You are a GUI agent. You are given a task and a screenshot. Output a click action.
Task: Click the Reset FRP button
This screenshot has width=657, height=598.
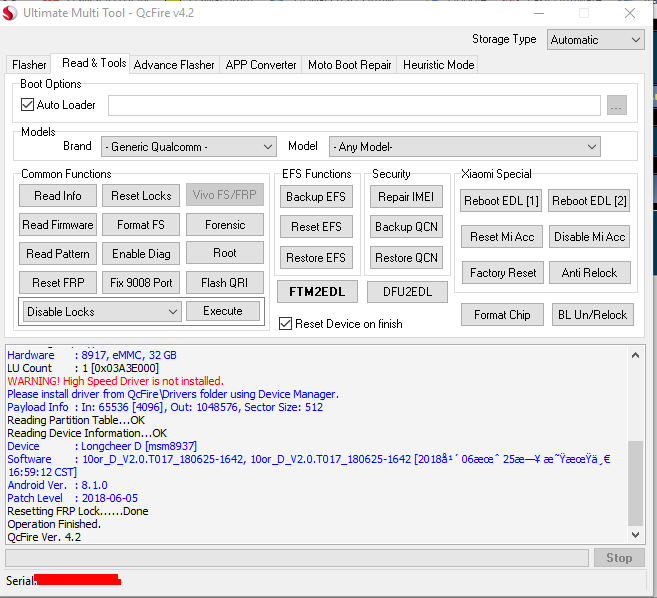click(x=58, y=282)
